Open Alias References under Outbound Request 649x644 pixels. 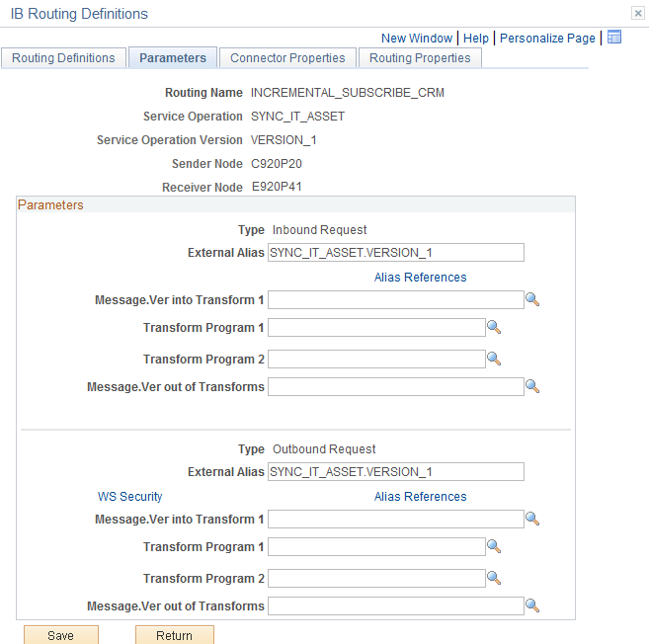pos(420,496)
